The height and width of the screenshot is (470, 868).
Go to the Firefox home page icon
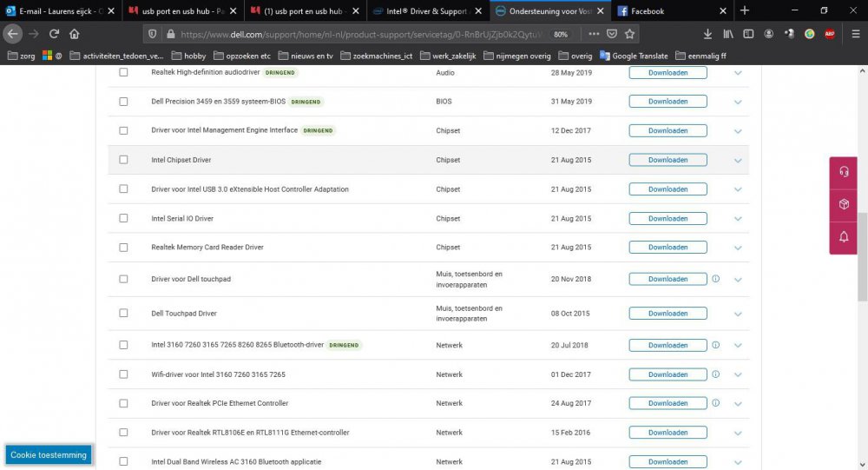(x=75, y=34)
